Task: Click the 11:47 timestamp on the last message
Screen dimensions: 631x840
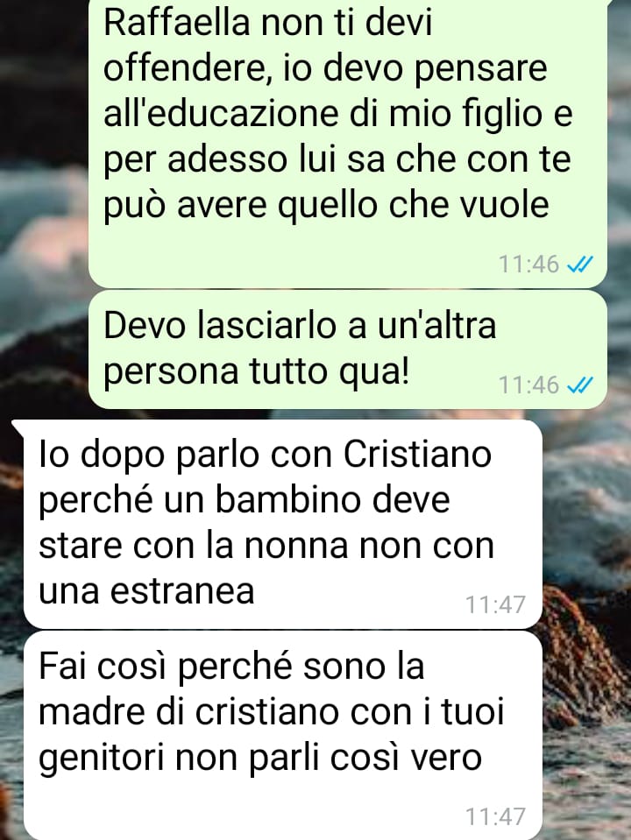Action: click(496, 816)
